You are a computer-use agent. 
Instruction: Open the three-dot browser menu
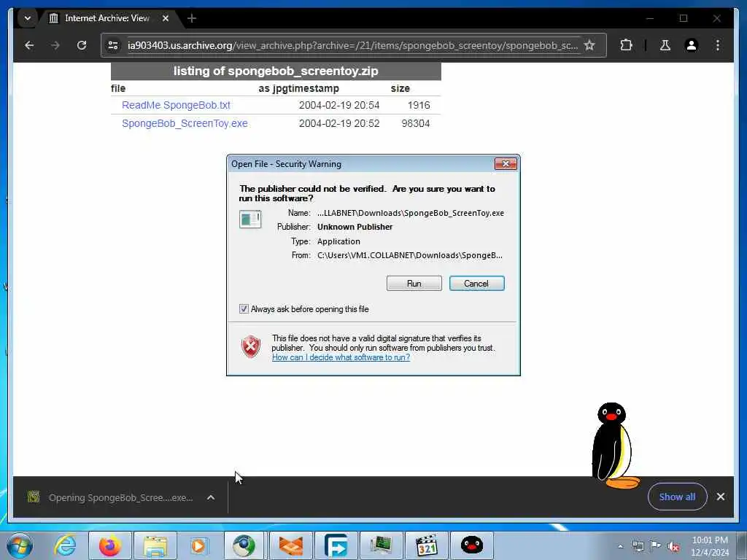(718, 45)
